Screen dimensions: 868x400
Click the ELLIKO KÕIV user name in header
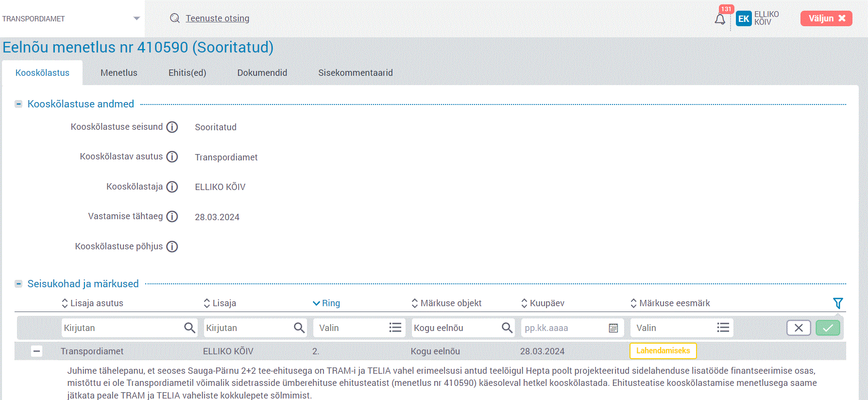click(766, 18)
